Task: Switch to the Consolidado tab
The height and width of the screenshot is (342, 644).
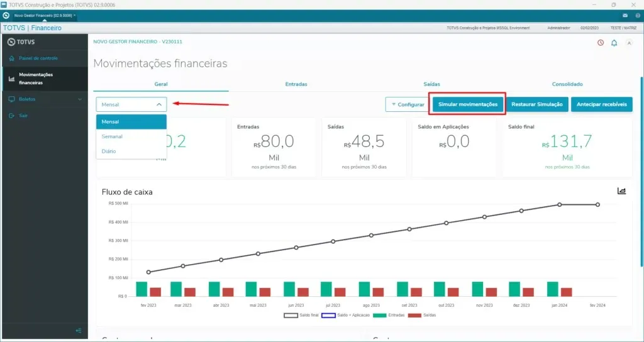Action: pos(567,84)
